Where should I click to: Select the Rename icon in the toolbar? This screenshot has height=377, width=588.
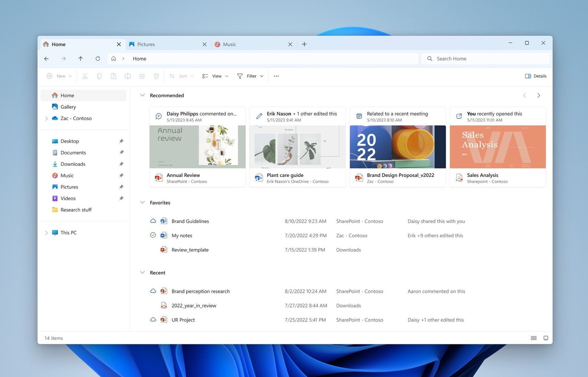(x=128, y=76)
